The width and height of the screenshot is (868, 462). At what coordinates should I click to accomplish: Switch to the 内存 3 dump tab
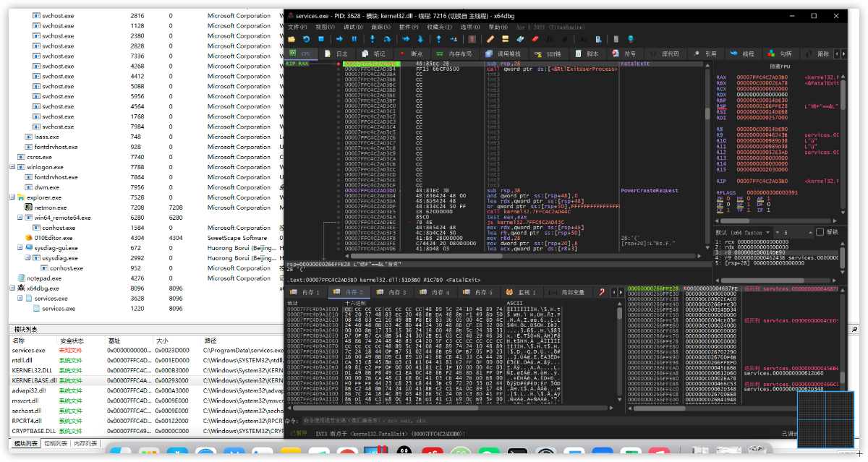point(393,292)
